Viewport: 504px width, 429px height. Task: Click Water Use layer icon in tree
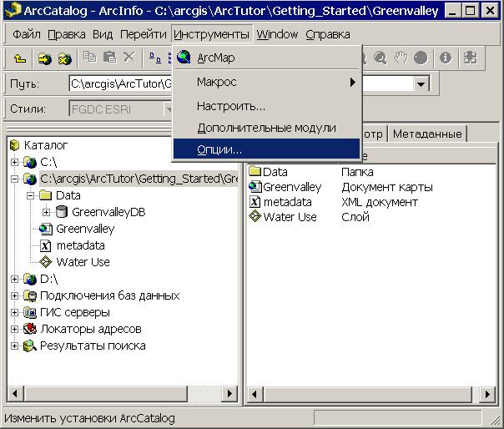[x=46, y=262]
